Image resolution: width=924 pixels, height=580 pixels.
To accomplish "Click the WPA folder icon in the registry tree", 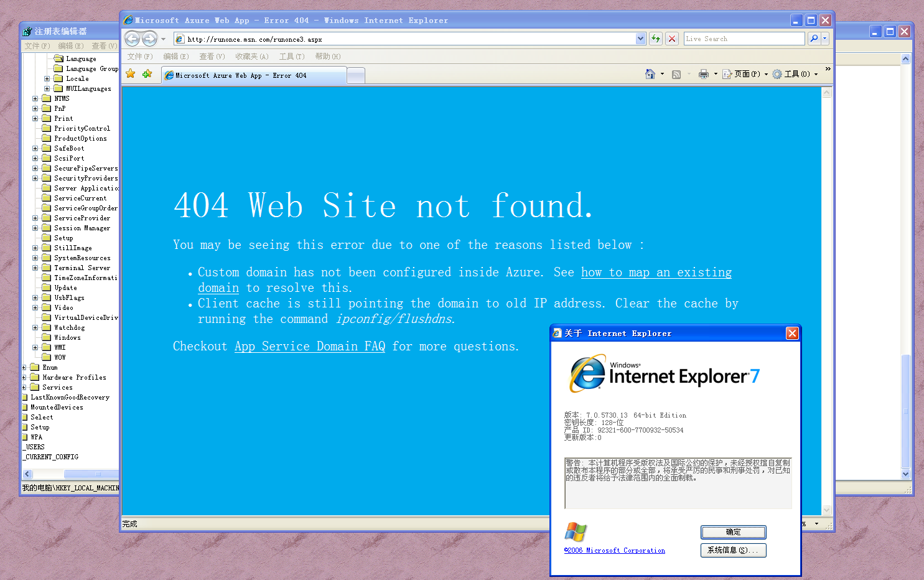I will pos(25,437).
